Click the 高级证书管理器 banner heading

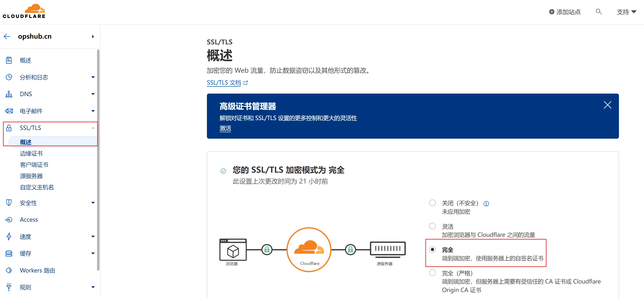247,106
